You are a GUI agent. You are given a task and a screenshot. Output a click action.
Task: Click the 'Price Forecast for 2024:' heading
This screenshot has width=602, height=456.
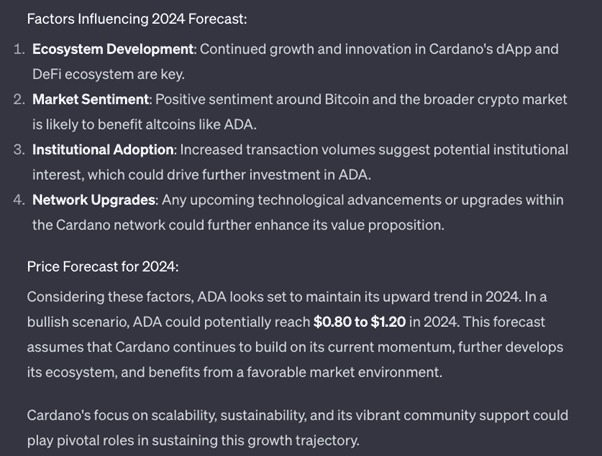click(x=102, y=268)
